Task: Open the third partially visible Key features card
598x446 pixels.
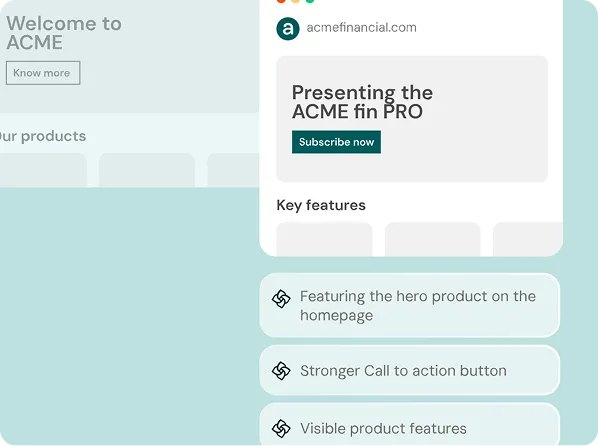Action: 528,239
